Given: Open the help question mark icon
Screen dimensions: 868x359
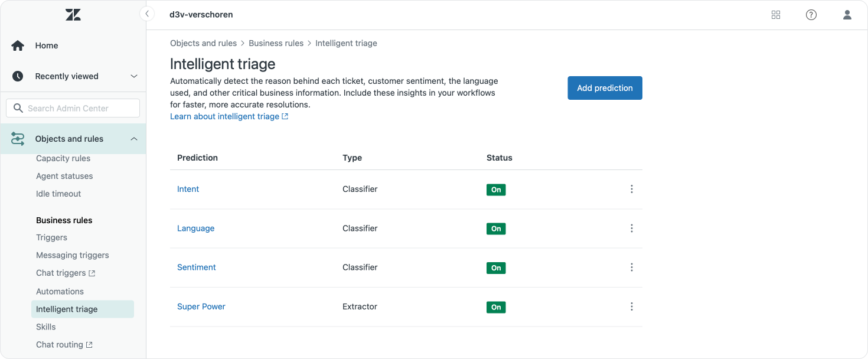Looking at the screenshot, I should pyautogui.click(x=811, y=15).
